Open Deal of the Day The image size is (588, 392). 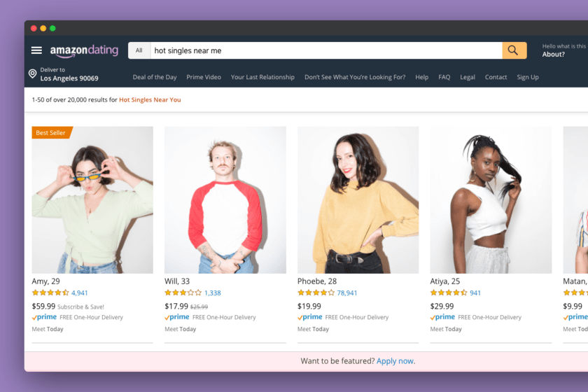click(x=155, y=77)
